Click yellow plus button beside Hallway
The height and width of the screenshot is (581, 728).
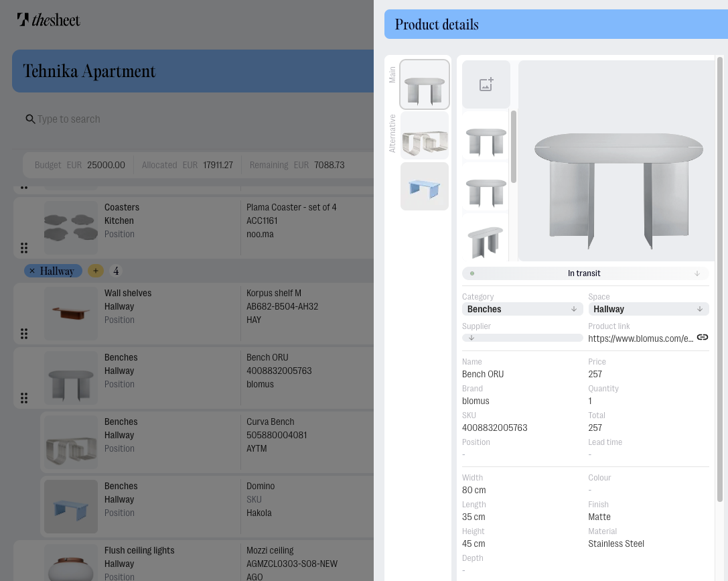(96, 271)
